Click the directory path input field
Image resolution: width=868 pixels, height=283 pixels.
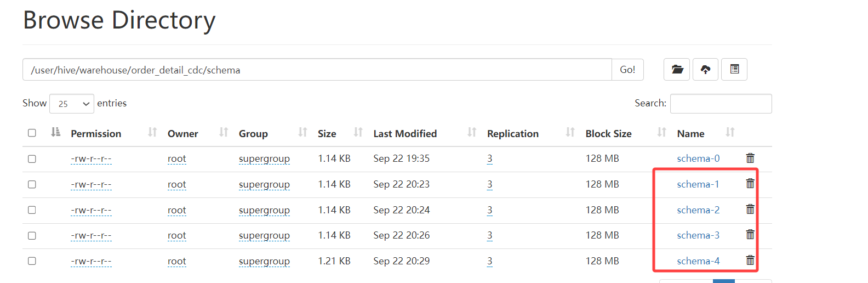pyautogui.click(x=317, y=70)
